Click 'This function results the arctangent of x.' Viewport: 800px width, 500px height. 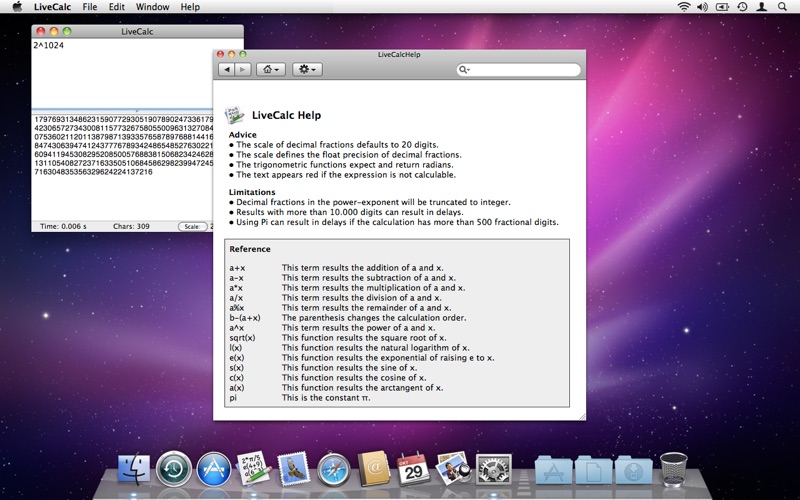coord(363,388)
